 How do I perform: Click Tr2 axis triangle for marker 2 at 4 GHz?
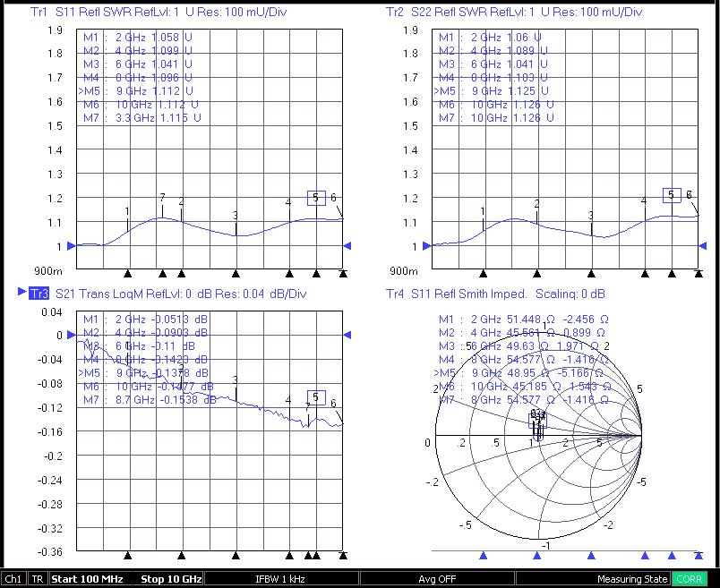click(x=537, y=274)
